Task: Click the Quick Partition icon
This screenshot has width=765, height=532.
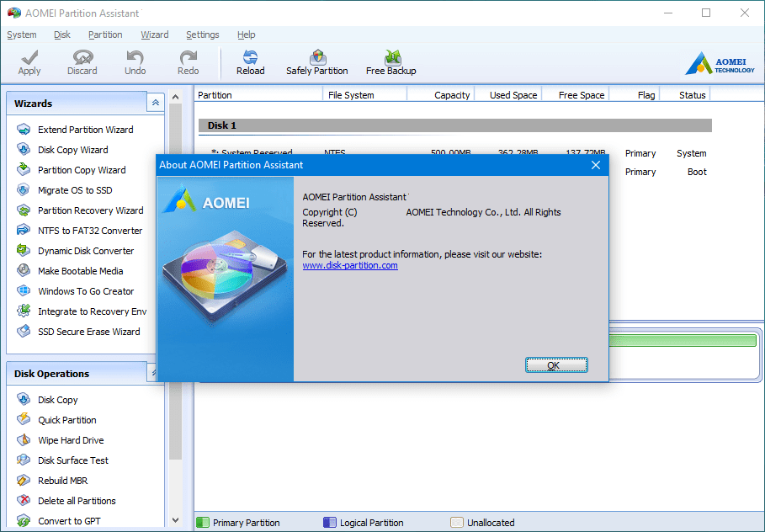Action: tap(24, 419)
